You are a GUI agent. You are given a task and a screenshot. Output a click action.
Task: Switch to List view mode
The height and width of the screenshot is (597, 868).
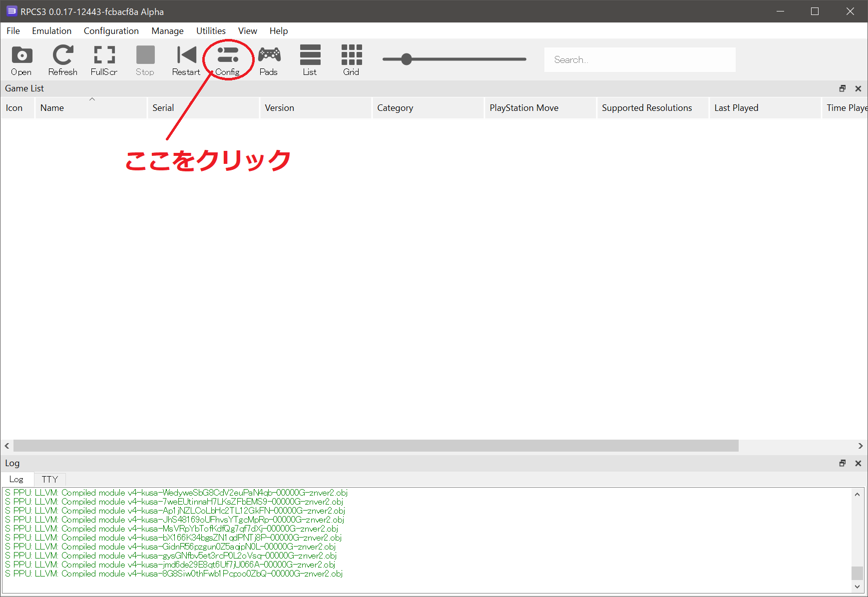coord(310,60)
